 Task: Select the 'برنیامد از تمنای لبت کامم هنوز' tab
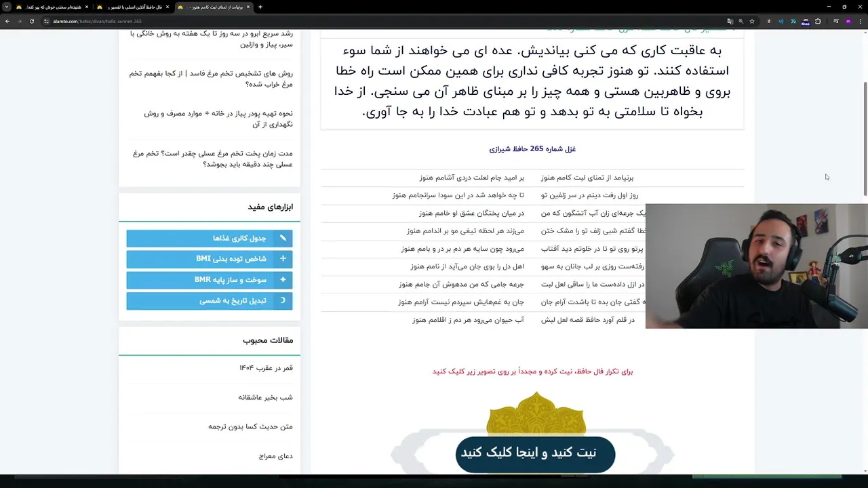point(213,7)
